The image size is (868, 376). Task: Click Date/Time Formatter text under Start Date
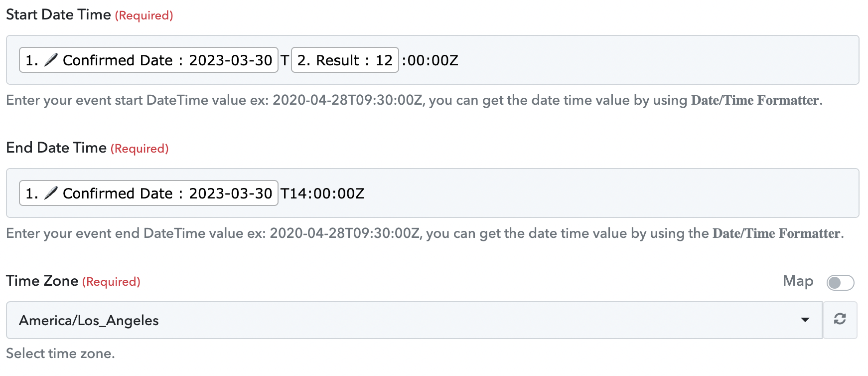755,100
